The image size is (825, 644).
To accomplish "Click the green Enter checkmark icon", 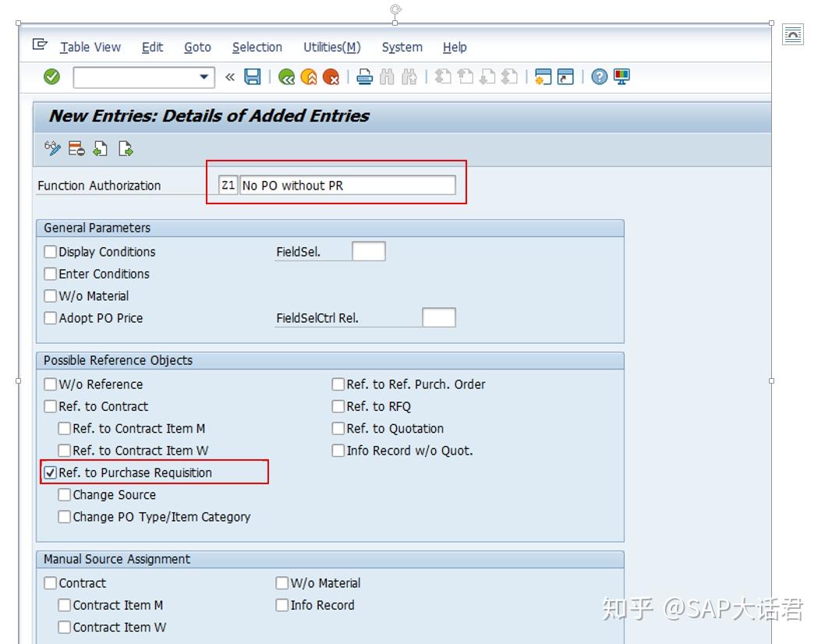I will (x=51, y=77).
